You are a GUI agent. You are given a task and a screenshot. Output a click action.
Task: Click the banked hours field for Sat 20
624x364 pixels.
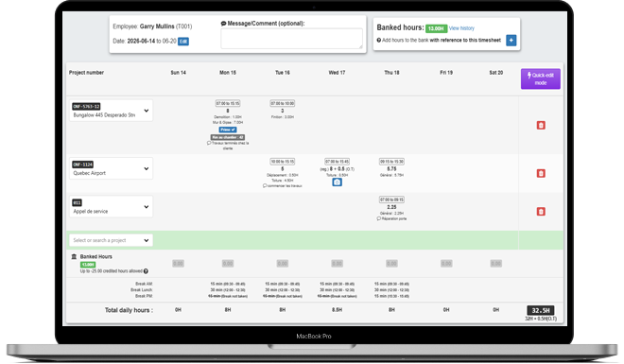click(x=495, y=264)
